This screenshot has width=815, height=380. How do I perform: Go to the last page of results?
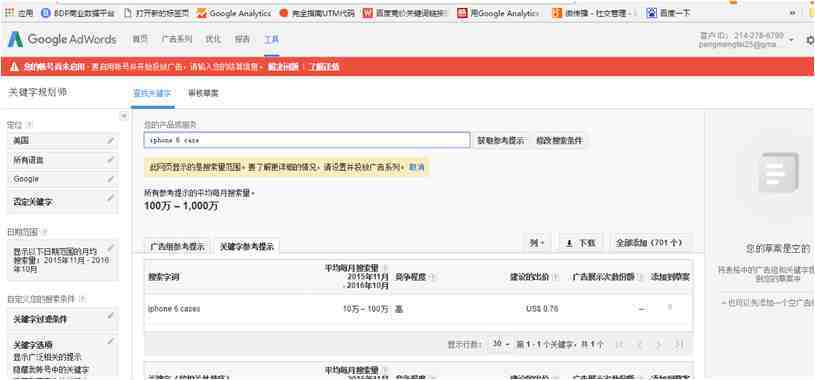coord(680,344)
